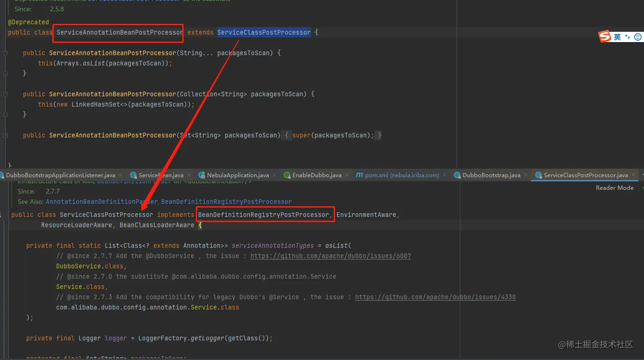This screenshot has width=644, height=360.
Task: Click BeanClassLoaderAware interface name
Action: (157, 225)
